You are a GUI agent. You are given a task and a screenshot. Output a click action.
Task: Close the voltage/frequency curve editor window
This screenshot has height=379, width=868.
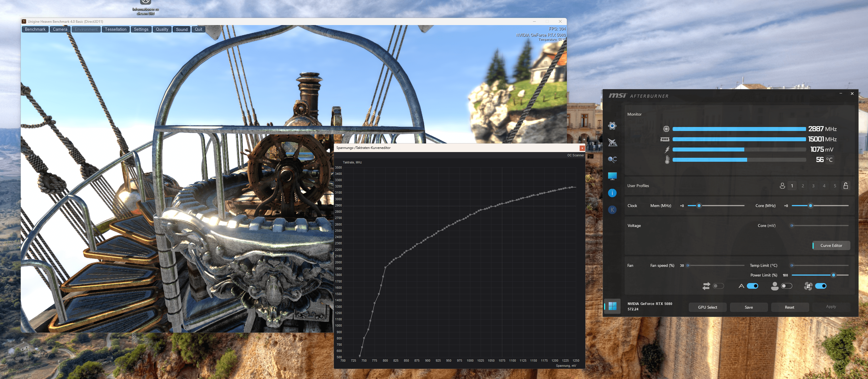click(x=582, y=148)
